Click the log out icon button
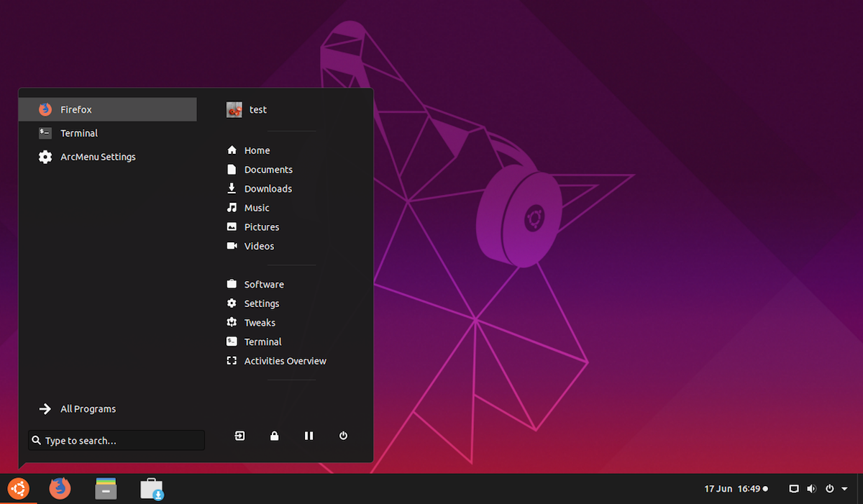 tap(239, 436)
